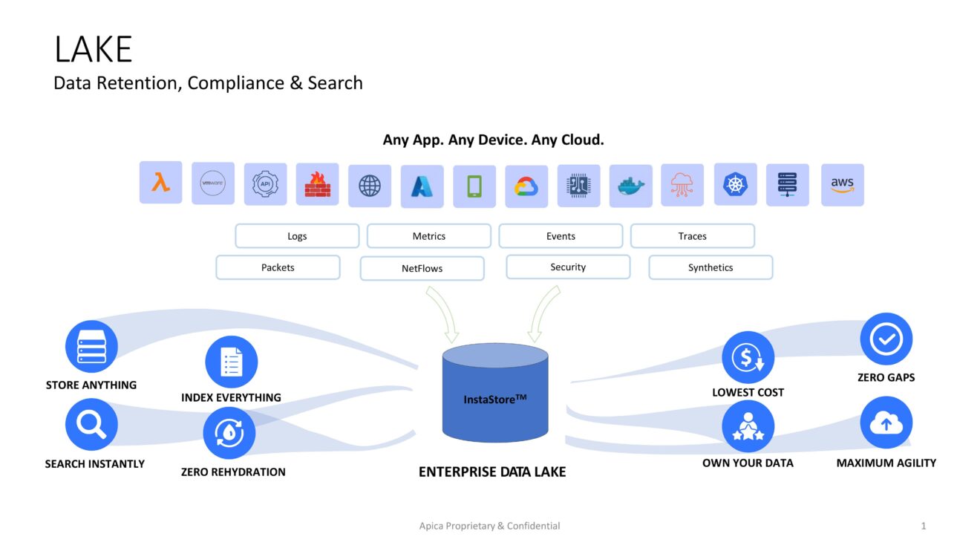Select the Metrics box
The height and width of the screenshot is (551, 980).
click(x=429, y=236)
